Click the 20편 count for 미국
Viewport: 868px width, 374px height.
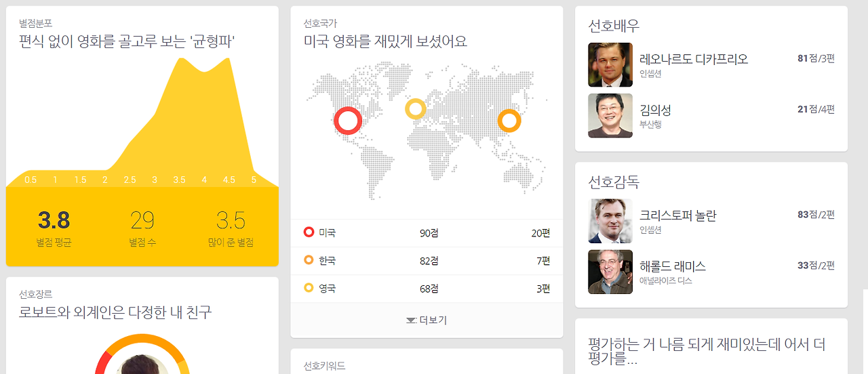[540, 233]
